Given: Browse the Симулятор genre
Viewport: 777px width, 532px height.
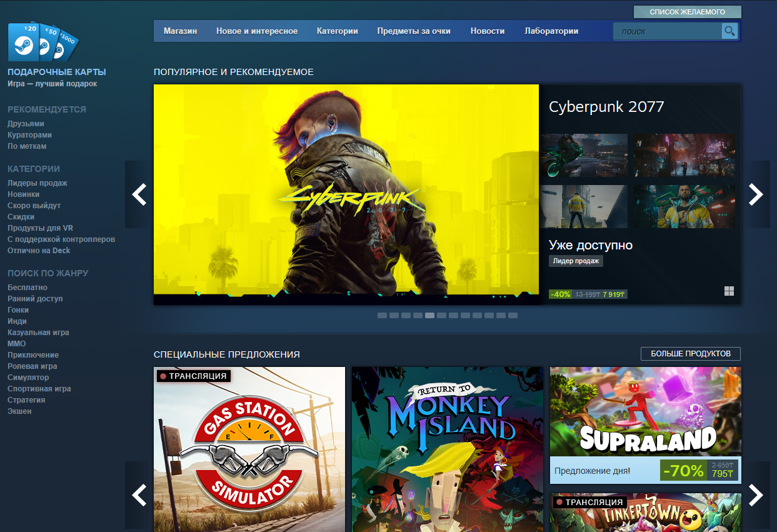Looking at the screenshot, I should point(28,378).
